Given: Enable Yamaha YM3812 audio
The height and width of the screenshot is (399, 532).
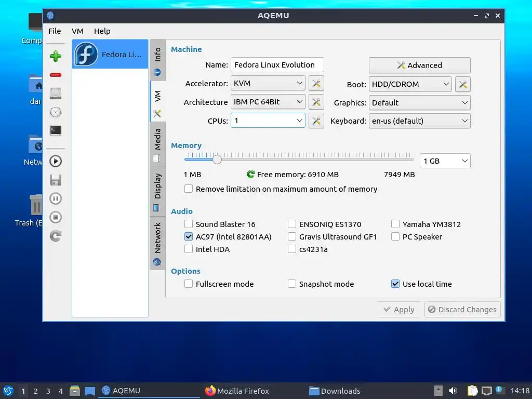Looking at the screenshot, I should point(395,224).
